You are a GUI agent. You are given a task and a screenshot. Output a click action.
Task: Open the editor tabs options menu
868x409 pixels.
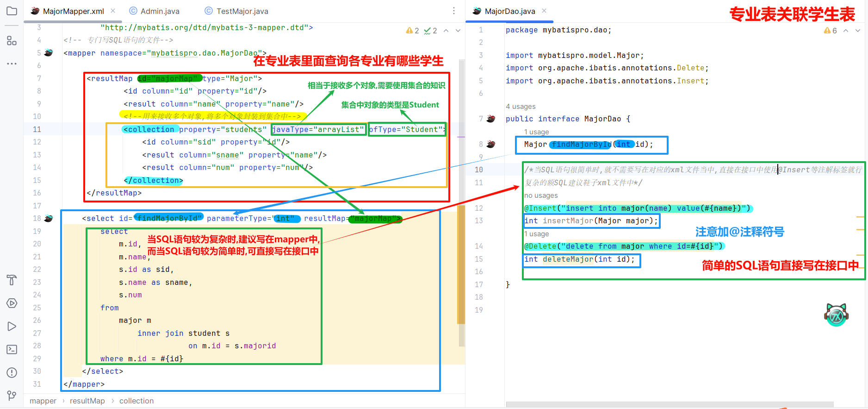coord(454,11)
